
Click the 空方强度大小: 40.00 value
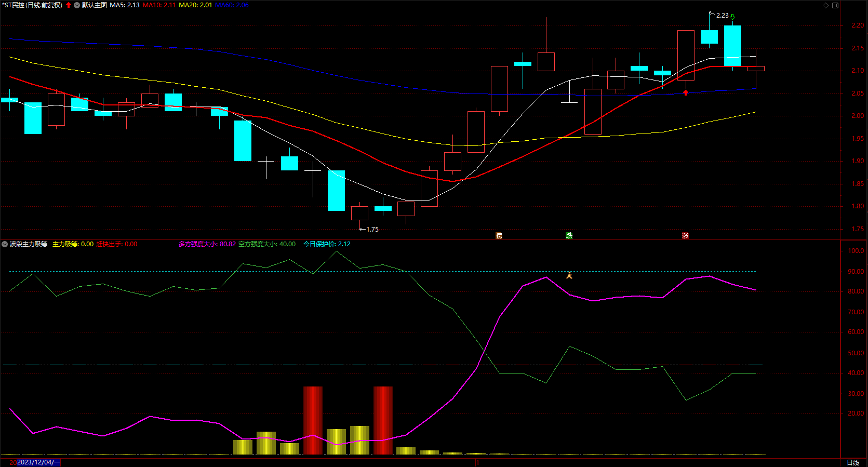[x=267, y=244]
